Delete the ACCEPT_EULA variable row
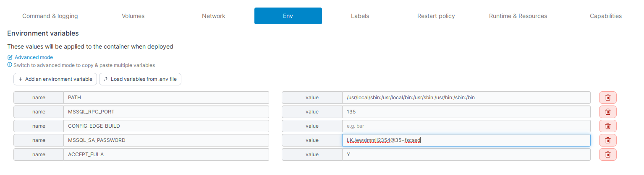 point(607,154)
